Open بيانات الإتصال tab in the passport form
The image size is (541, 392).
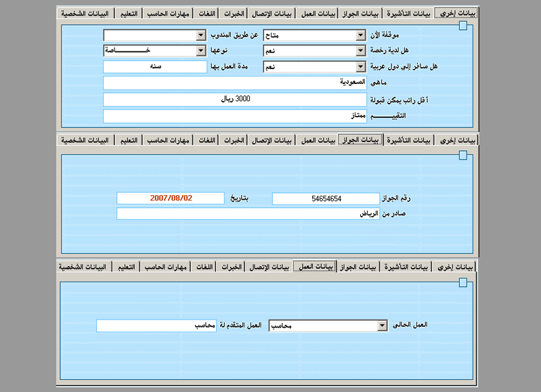272,140
